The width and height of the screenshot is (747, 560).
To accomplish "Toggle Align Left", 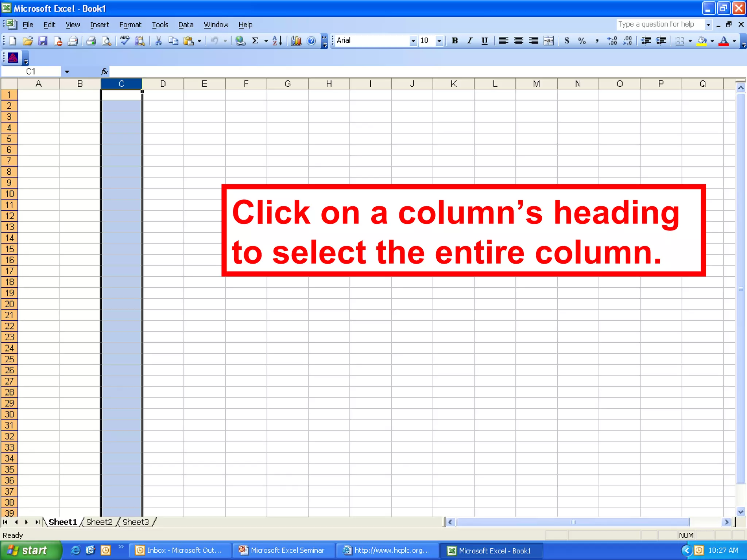I will (503, 41).
